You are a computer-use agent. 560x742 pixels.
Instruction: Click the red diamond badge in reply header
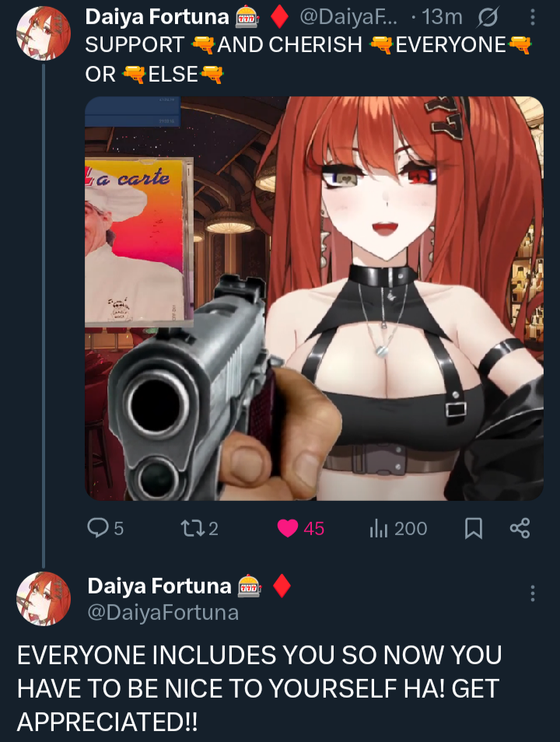282,586
